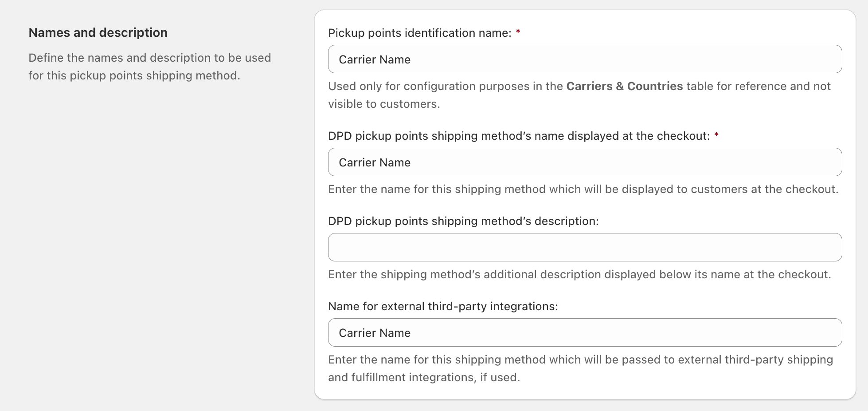Select the external third-party integrations name field
The image size is (868, 411).
pos(584,333)
